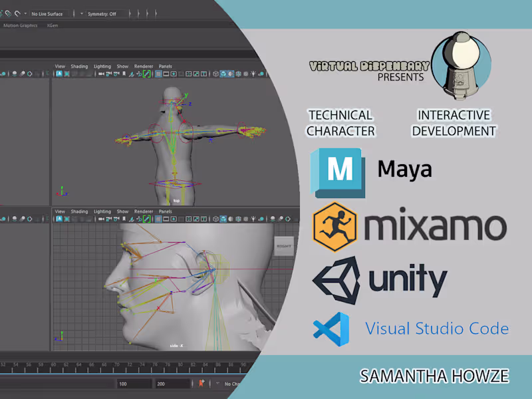Open the Shading menu in top viewport
Image resolution: width=532 pixels, height=399 pixels.
coord(79,66)
